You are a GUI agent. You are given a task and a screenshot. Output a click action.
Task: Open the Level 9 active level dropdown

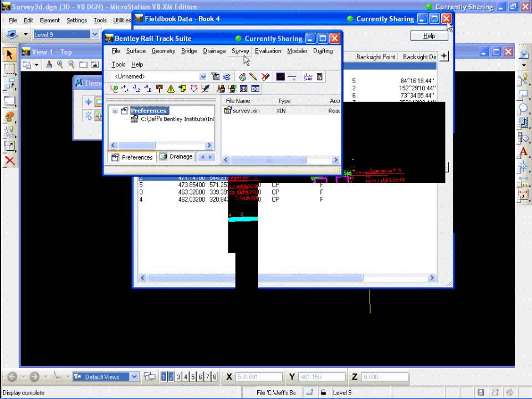click(94, 34)
